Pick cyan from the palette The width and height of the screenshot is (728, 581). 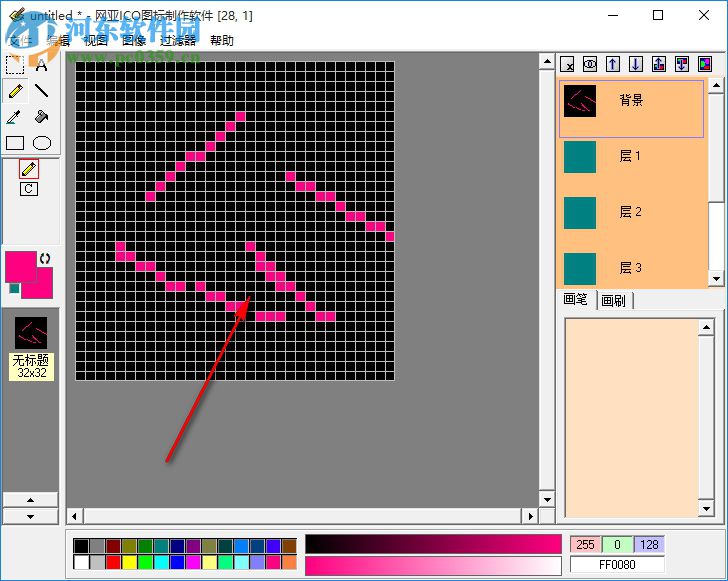point(162,562)
